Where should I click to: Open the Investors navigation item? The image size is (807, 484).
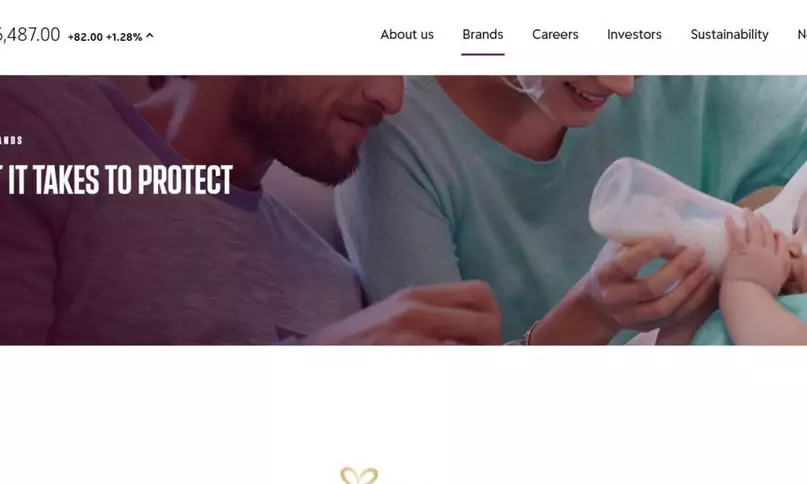635,34
